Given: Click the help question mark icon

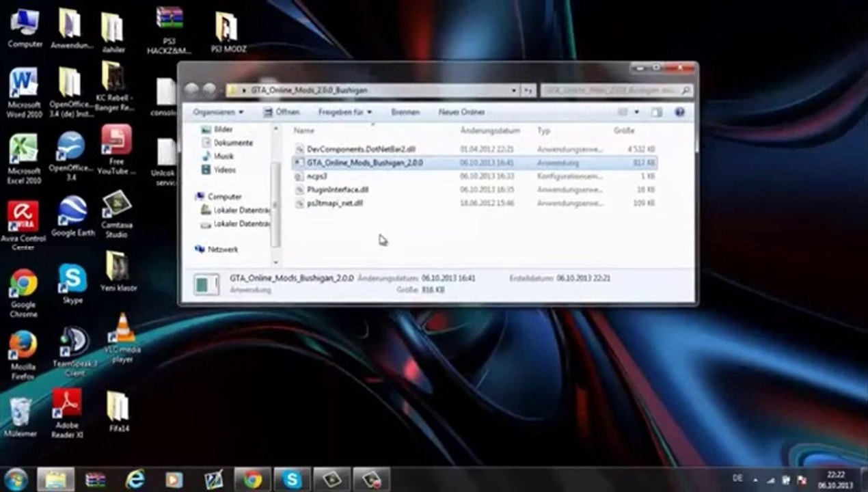Looking at the screenshot, I should pos(679,112).
